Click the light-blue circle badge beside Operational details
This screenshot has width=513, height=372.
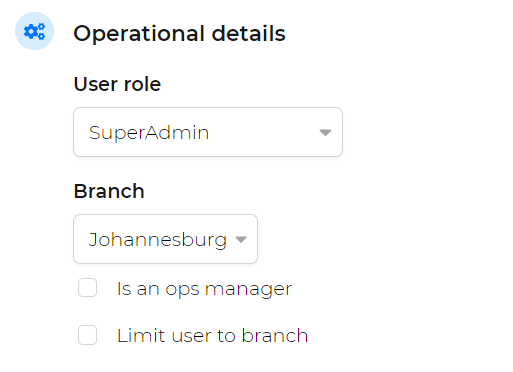[x=34, y=31]
